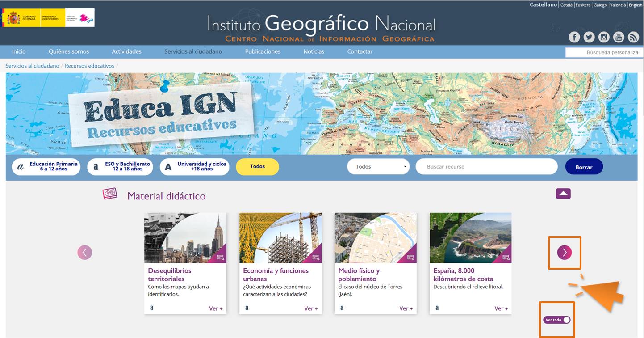Screen dimensions: 644x338
Task: Filter by Universidad y ciclos +18 años
Action: (194, 167)
